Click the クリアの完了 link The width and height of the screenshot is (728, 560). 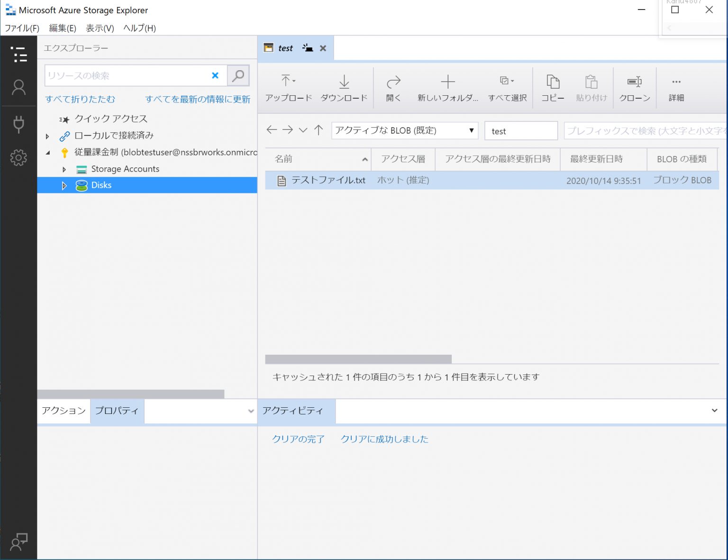(298, 439)
